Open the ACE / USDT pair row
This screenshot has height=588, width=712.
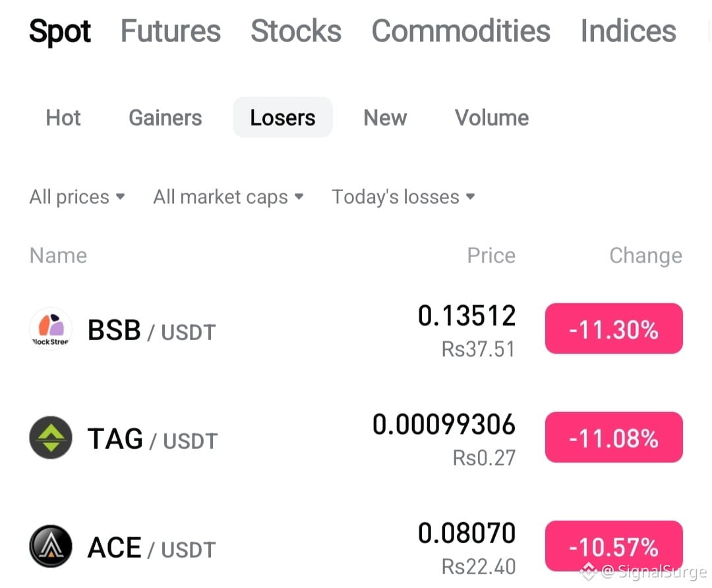(x=356, y=546)
